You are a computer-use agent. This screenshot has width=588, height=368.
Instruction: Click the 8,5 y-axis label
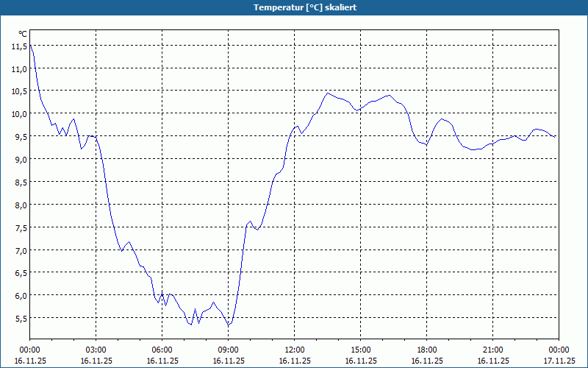coord(21,182)
